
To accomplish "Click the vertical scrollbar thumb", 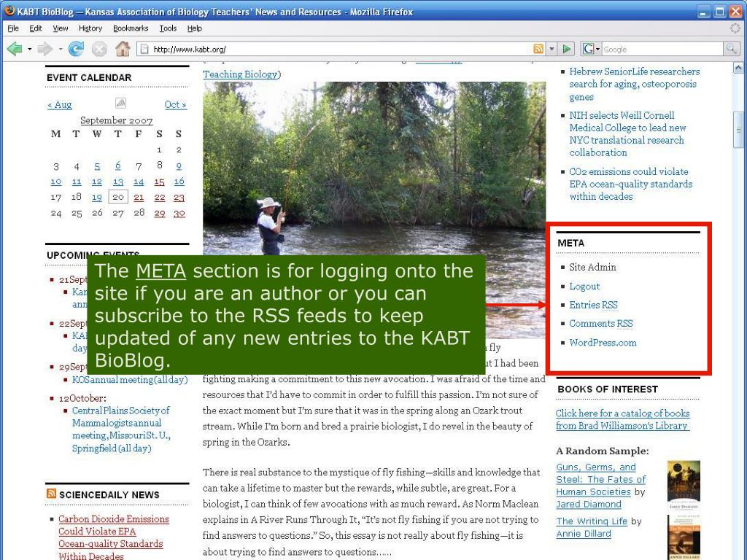I will pos(738,130).
